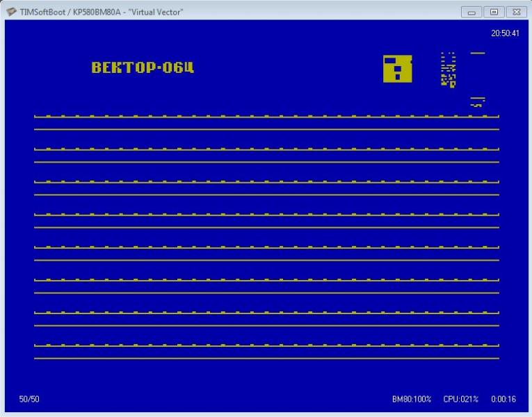Minimize the Virtual Vector window
The width and height of the screenshot is (532, 417).
pyautogui.click(x=472, y=12)
